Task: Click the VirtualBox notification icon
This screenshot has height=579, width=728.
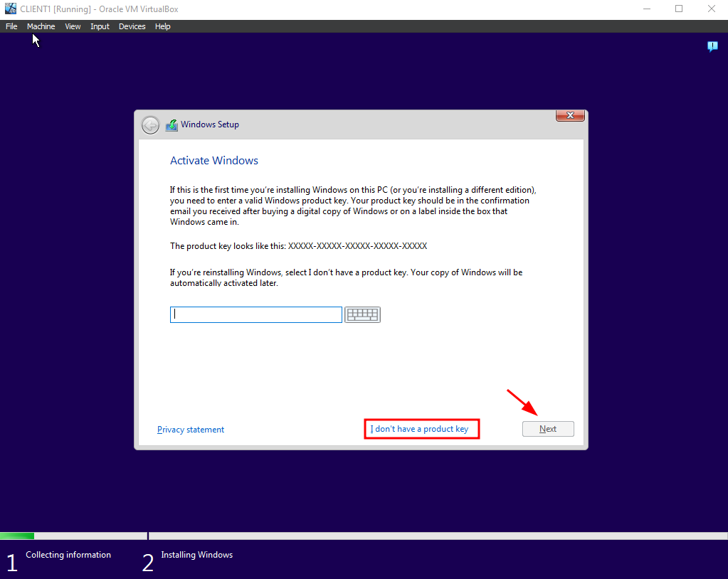Action: [712, 46]
